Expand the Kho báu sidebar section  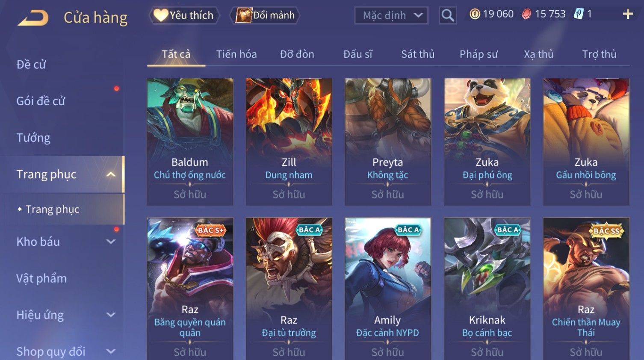coord(111,242)
